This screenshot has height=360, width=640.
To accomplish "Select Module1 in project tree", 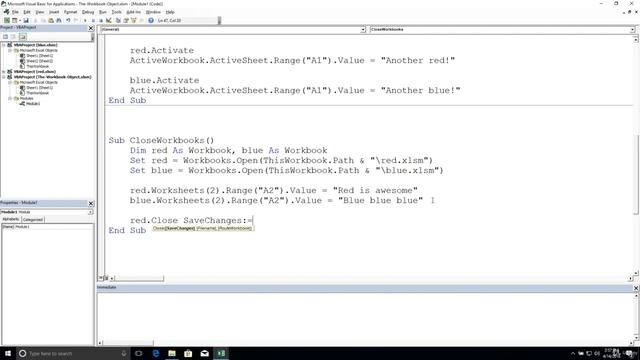I will coord(33,104).
